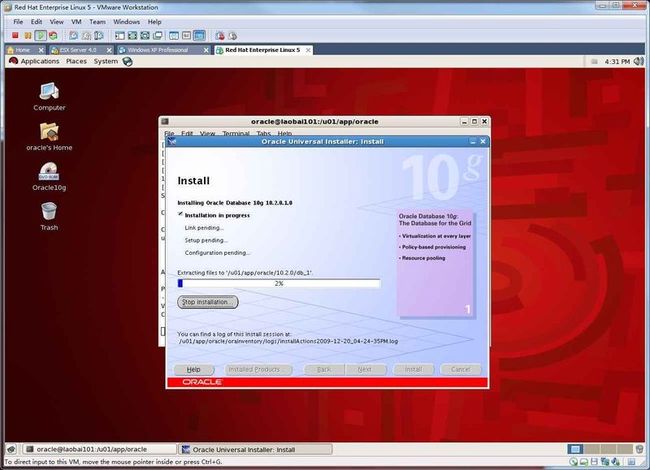This screenshot has height=470, width=650.
Task: Open the GNOME Applications menu
Action: tap(40, 61)
